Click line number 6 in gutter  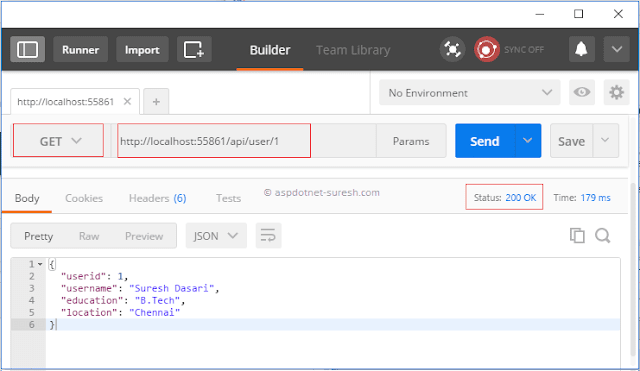coord(31,324)
